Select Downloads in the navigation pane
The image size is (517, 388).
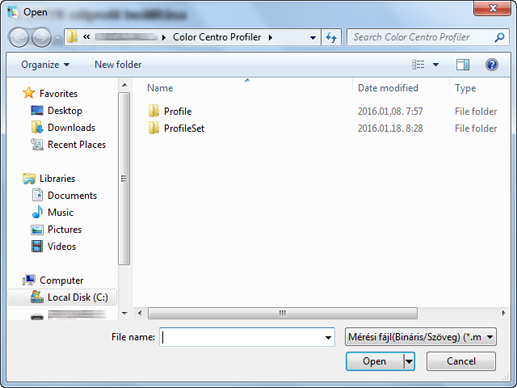[x=71, y=127]
